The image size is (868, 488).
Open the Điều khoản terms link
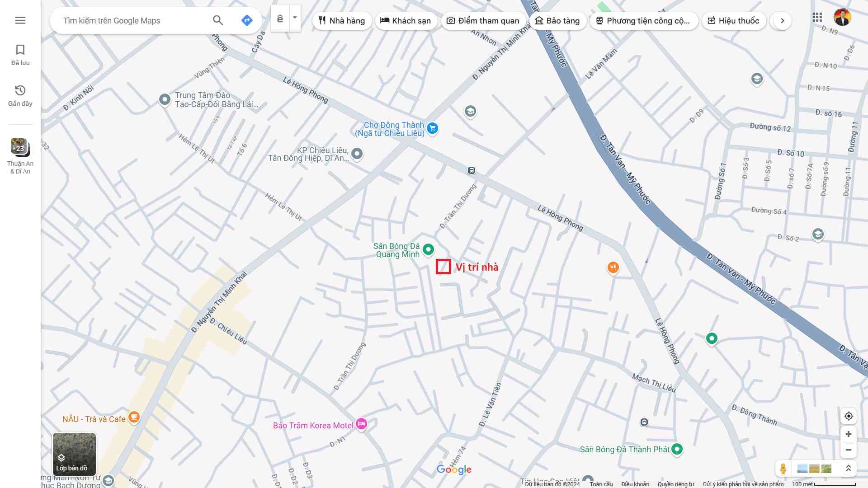click(635, 484)
